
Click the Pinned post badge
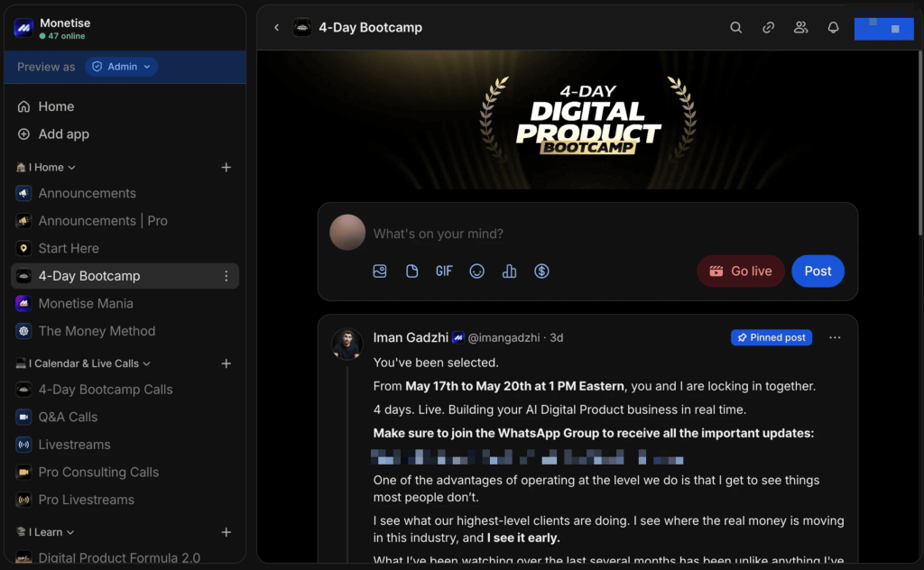tap(772, 337)
